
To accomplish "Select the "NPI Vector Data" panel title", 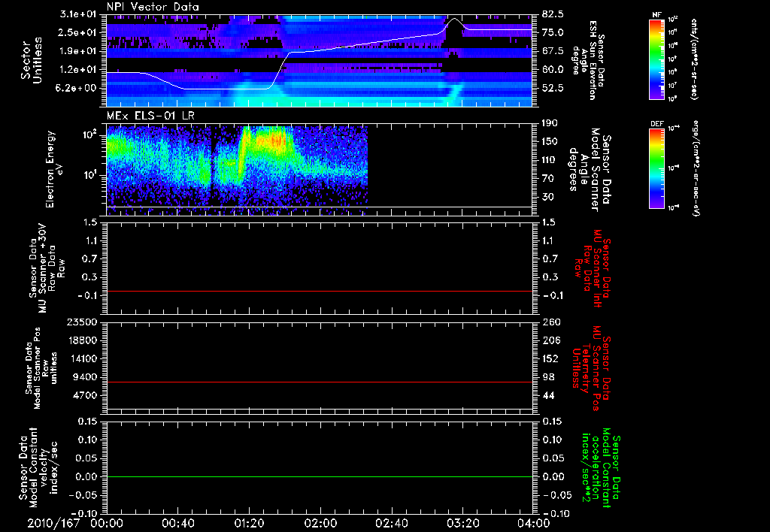I will [153, 7].
